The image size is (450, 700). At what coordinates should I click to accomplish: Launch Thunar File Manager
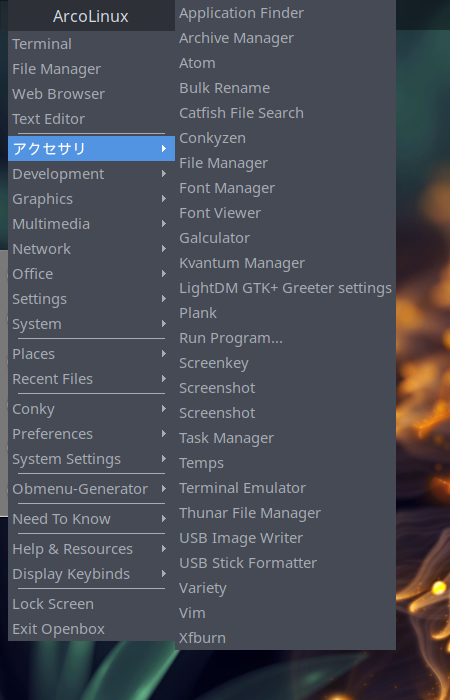285,513
